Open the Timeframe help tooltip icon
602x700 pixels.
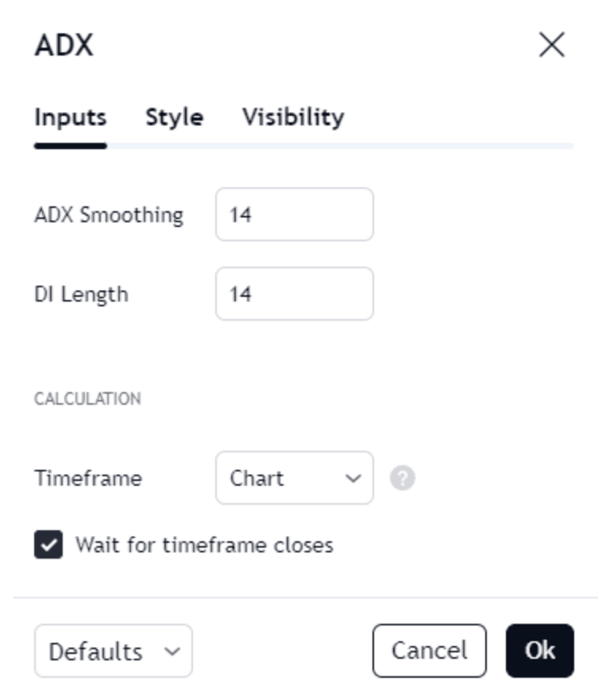(403, 478)
